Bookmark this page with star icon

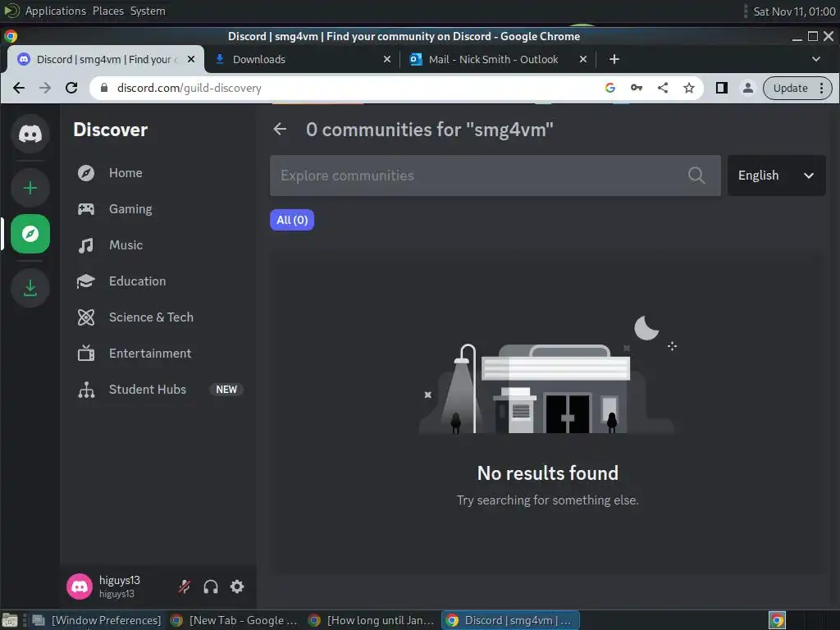pos(689,88)
